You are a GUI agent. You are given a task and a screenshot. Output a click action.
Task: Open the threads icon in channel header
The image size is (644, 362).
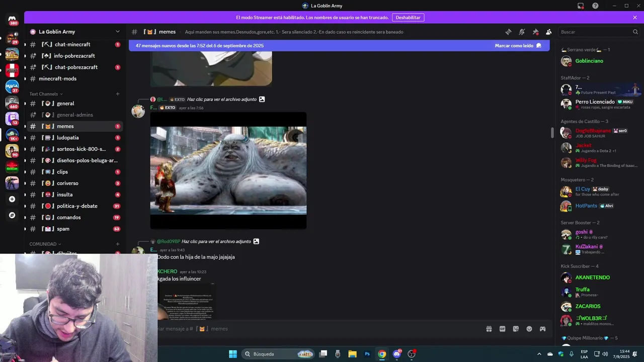(508, 32)
